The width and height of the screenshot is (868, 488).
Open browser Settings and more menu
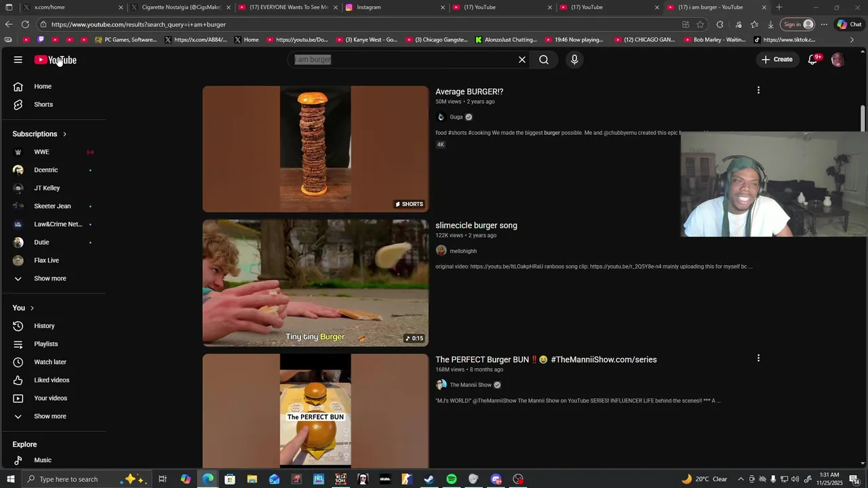[x=824, y=24]
